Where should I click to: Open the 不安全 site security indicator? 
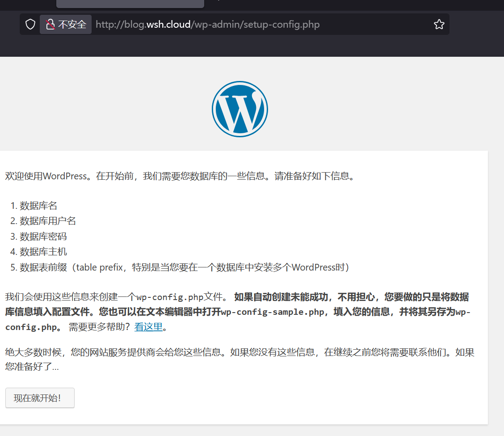tap(66, 25)
